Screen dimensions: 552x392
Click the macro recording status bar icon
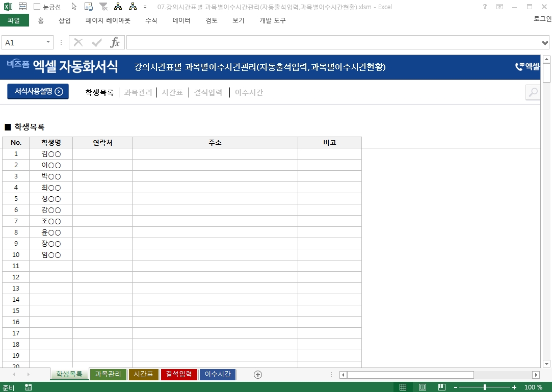tap(28, 387)
